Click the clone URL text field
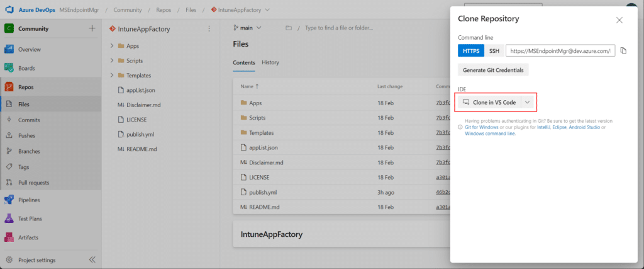Image resolution: width=644 pixels, height=269 pixels. click(560, 51)
